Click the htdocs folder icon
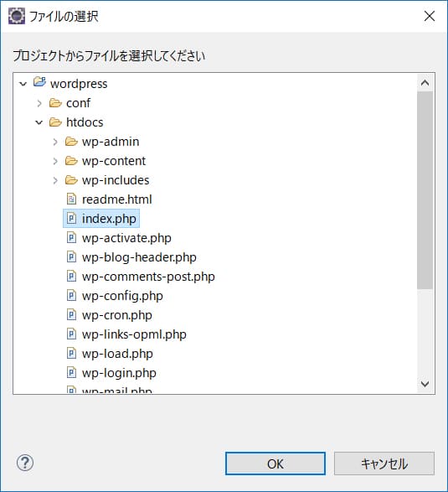The image size is (448, 492). pyautogui.click(x=55, y=122)
